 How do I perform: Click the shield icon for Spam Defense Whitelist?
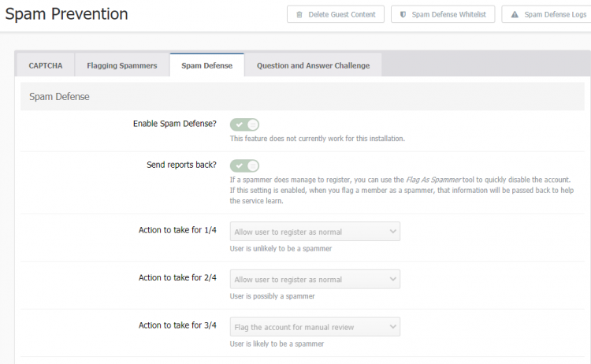tap(403, 14)
